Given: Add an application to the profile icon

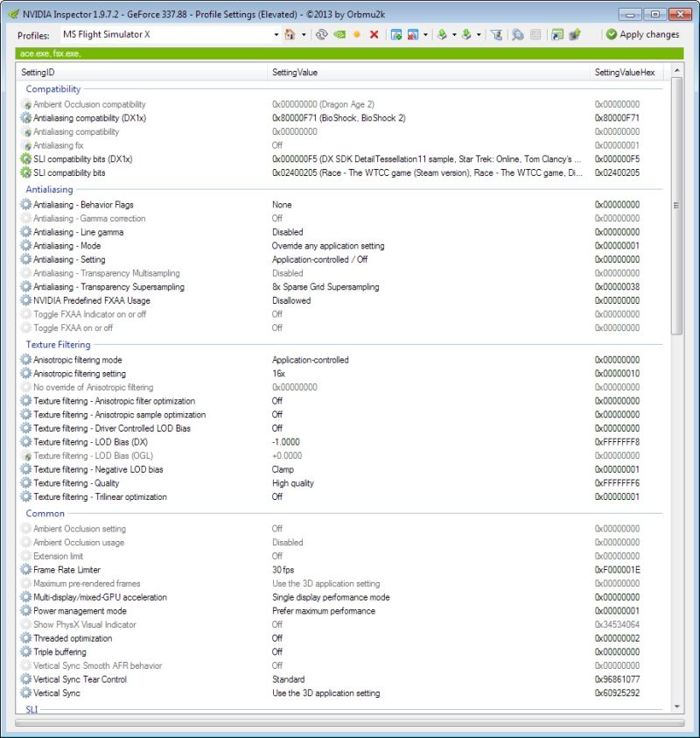Looking at the screenshot, I should click(396, 34).
